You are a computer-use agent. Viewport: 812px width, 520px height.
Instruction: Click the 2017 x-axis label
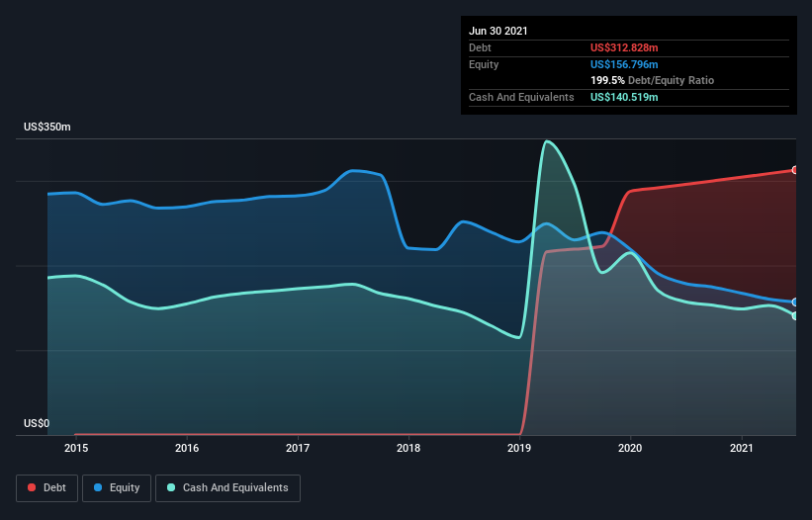298,448
